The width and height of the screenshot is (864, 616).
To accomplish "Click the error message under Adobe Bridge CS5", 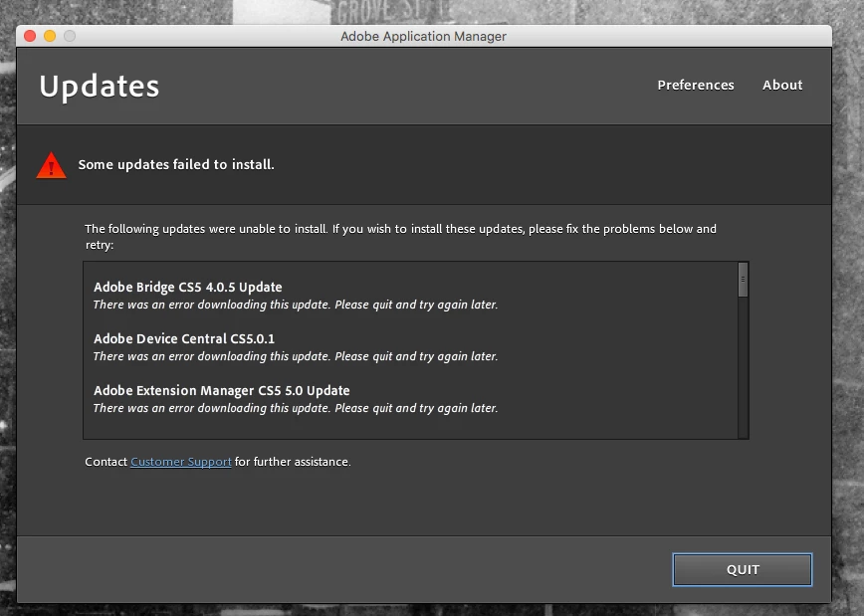I will pos(296,305).
